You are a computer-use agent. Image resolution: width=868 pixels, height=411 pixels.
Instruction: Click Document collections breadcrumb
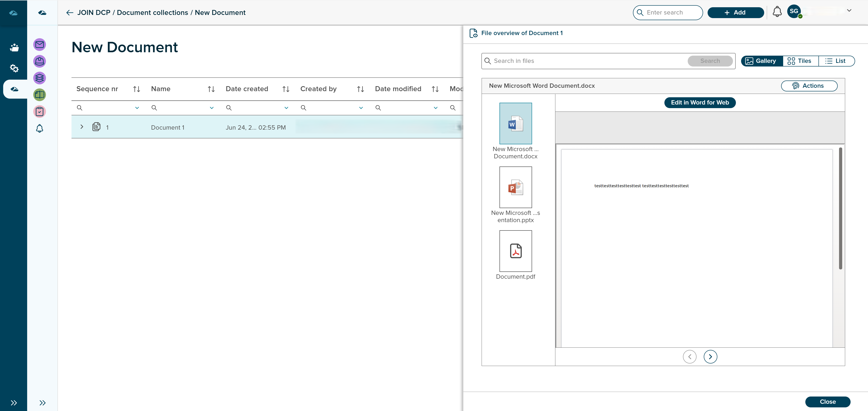click(x=152, y=12)
